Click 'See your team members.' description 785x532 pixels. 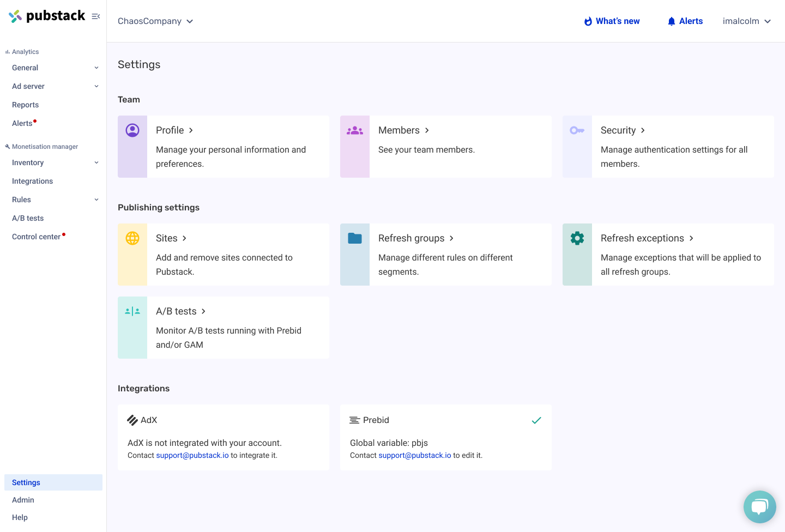[x=426, y=150]
